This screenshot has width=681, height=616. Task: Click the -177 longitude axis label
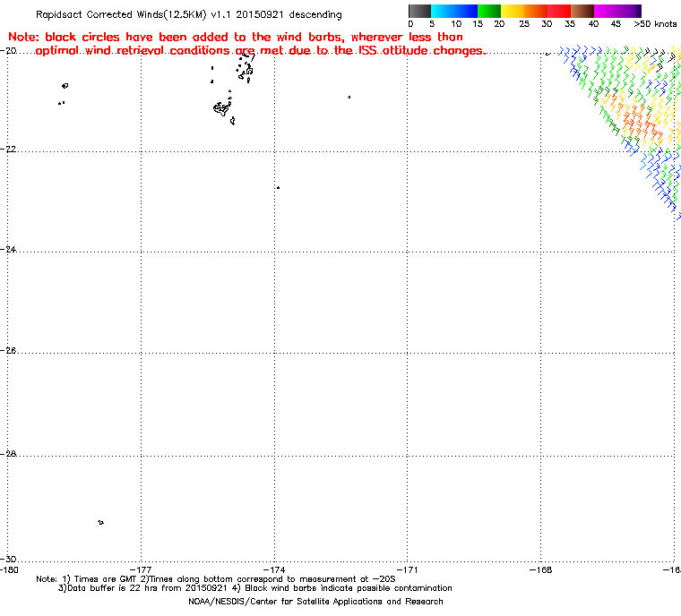pos(142,570)
